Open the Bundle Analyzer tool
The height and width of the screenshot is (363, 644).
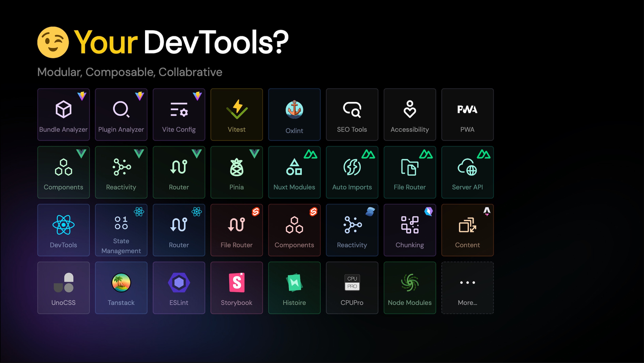63,114
